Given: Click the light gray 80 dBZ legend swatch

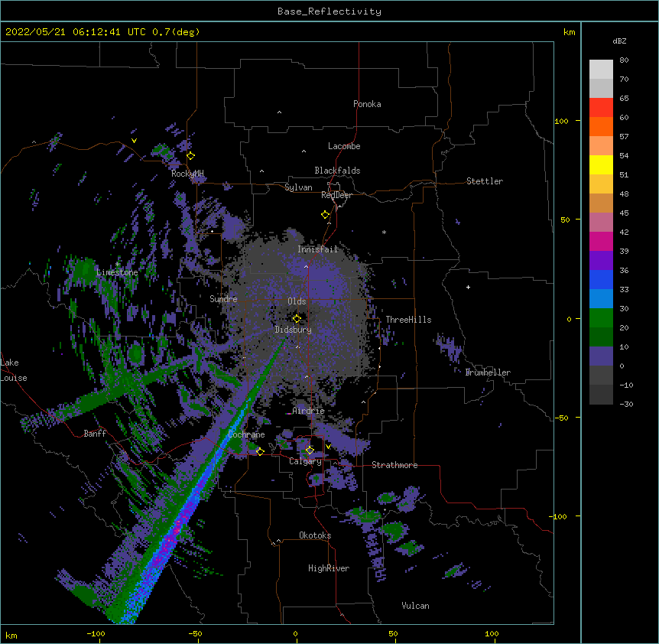Looking at the screenshot, I should 601,70.
